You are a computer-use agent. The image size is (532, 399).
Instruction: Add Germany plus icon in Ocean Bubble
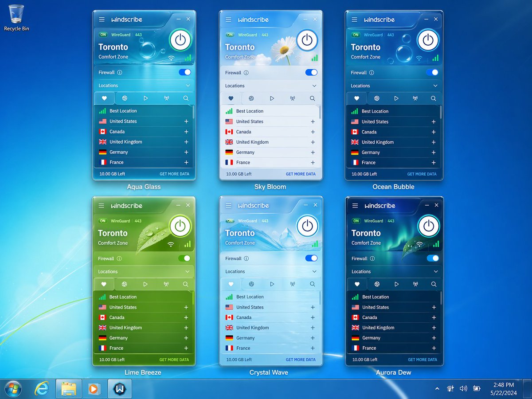pos(434,153)
